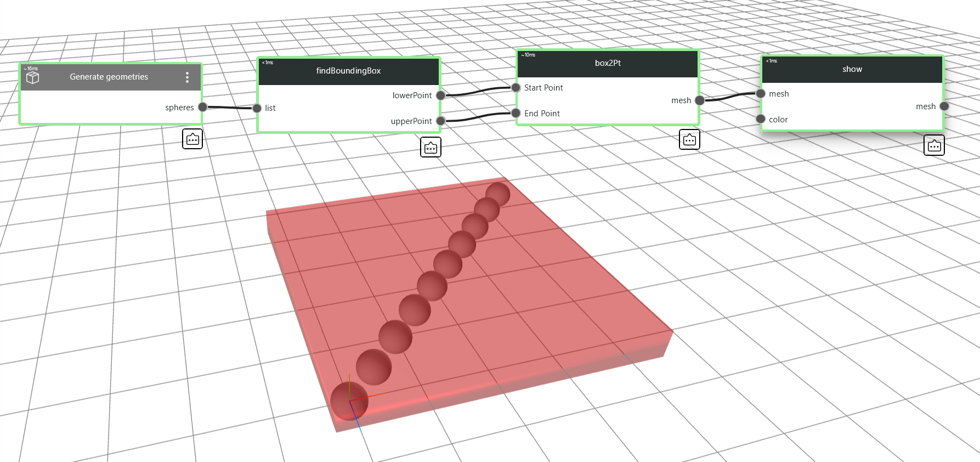Screen dimensions: 980x462
Task: Open the comment icon below show node
Action: [x=934, y=145]
